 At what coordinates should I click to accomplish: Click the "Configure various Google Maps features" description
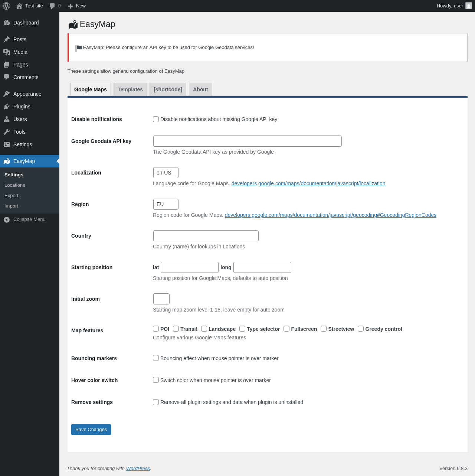200,338
